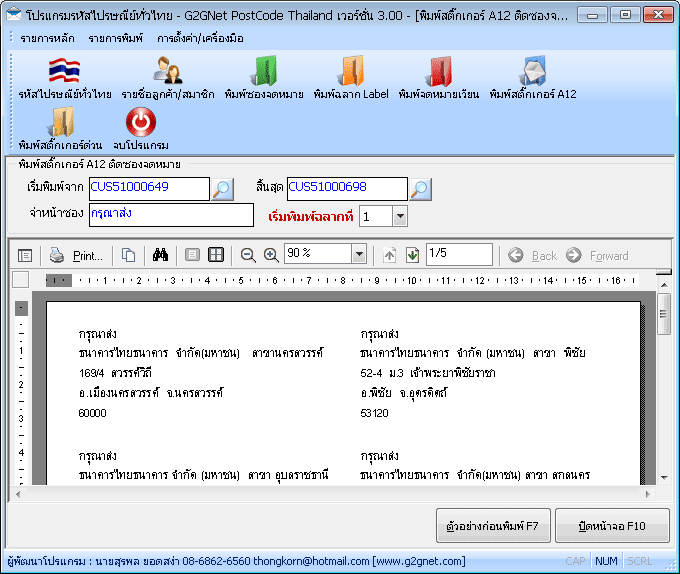This screenshot has width=680, height=574.
Task: Toggle preview group tree icon
Action: [25, 255]
